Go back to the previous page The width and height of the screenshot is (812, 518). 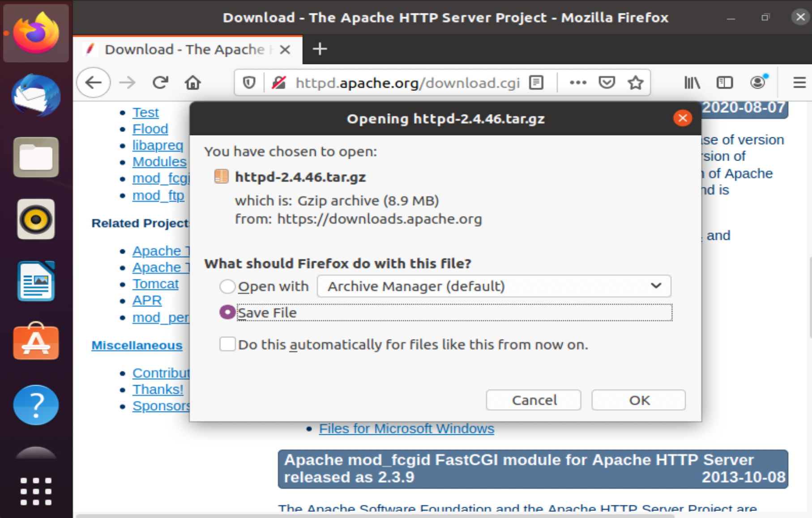point(94,83)
